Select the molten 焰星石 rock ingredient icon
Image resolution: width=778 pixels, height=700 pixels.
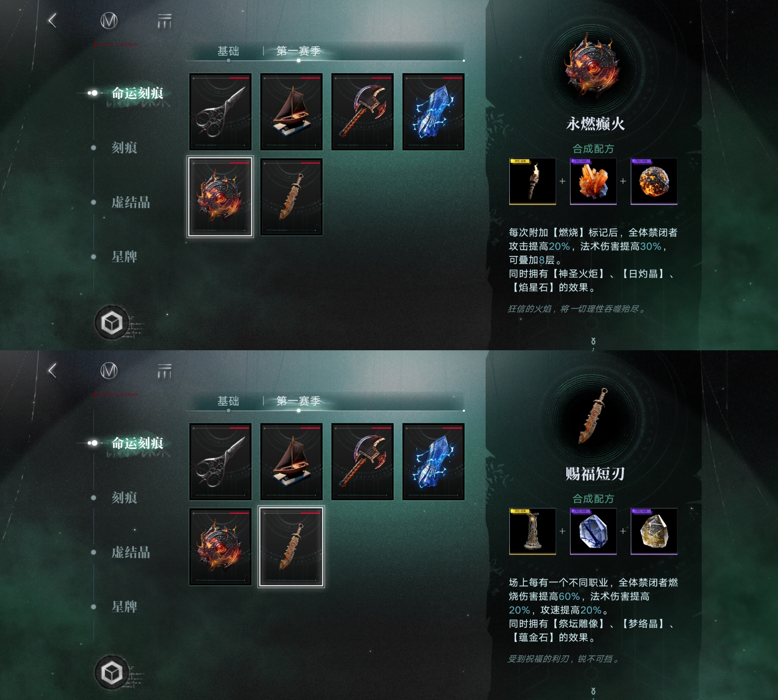tap(654, 181)
